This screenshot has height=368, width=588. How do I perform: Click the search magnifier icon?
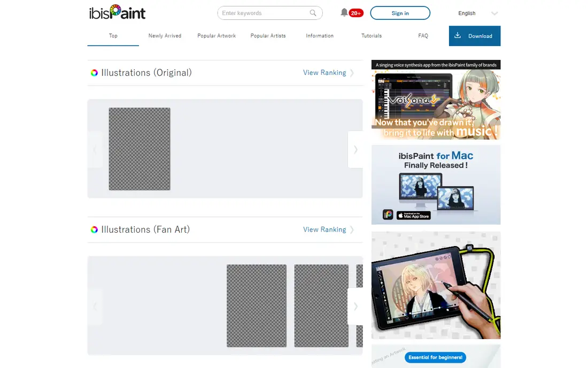tap(313, 13)
